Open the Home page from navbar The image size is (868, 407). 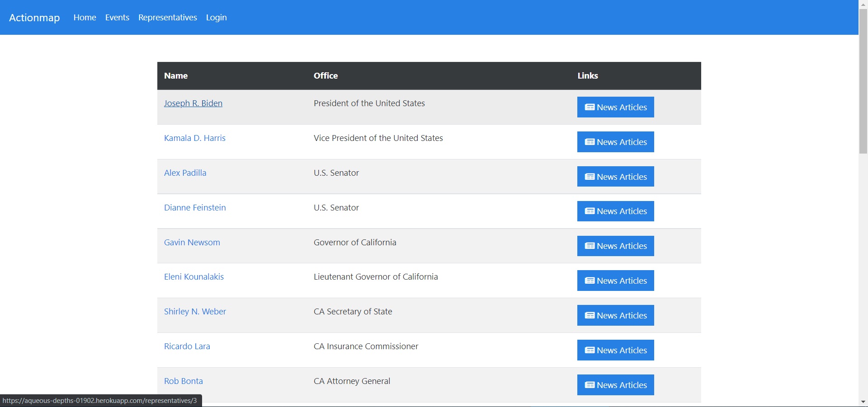pyautogui.click(x=85, y=18)
